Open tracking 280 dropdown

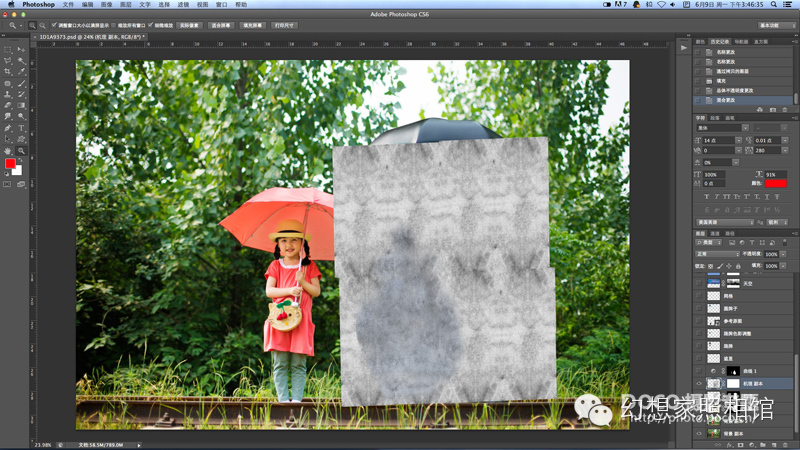click(785, 151)
